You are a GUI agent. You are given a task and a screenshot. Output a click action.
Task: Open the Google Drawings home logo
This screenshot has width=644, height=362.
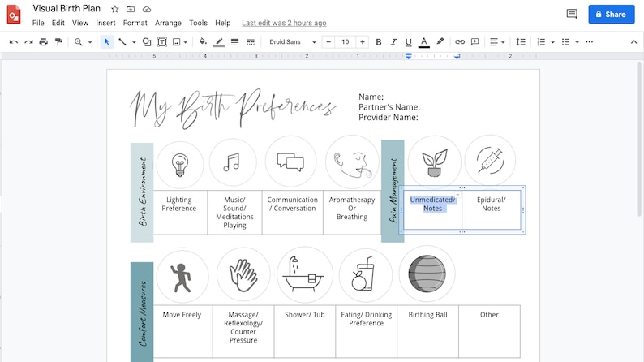[x=14, y=15]
